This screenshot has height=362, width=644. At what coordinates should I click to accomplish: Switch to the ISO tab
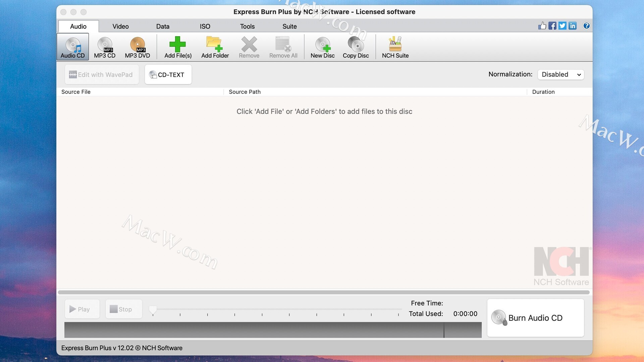click(x=205, y=26)
